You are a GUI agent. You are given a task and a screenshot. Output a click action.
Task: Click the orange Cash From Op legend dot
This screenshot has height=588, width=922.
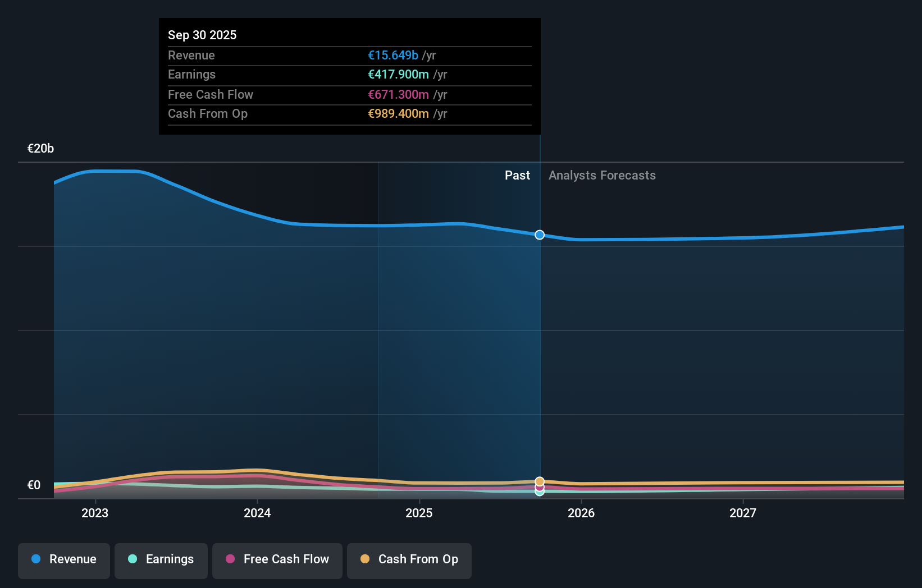coord(364,559)
